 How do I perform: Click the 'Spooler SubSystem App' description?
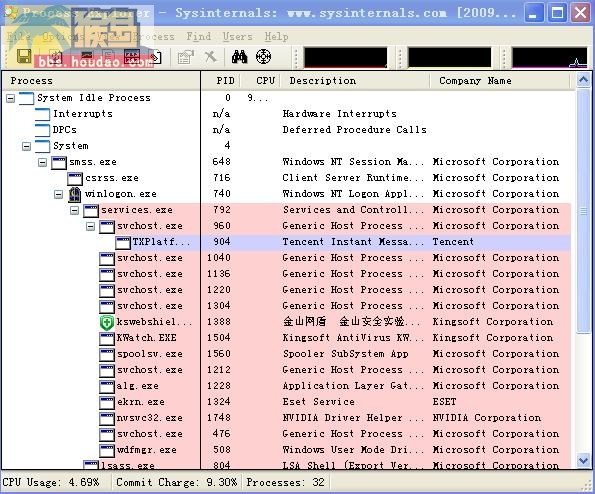(x=345, y=354)
